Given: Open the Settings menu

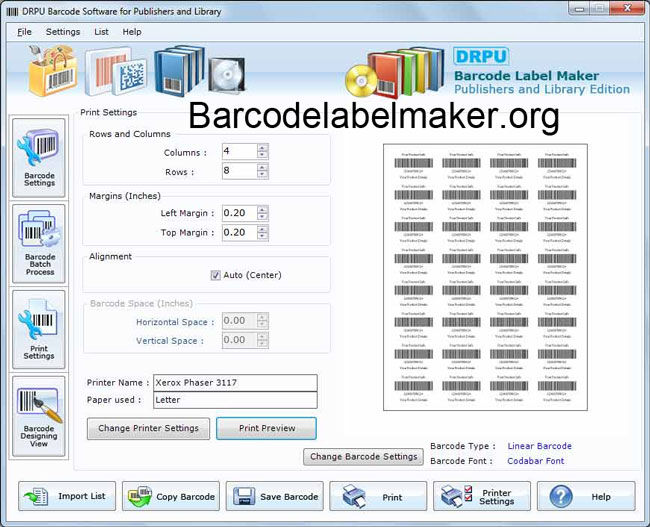Looking at the screenshot, I should [x=63, y=32].
